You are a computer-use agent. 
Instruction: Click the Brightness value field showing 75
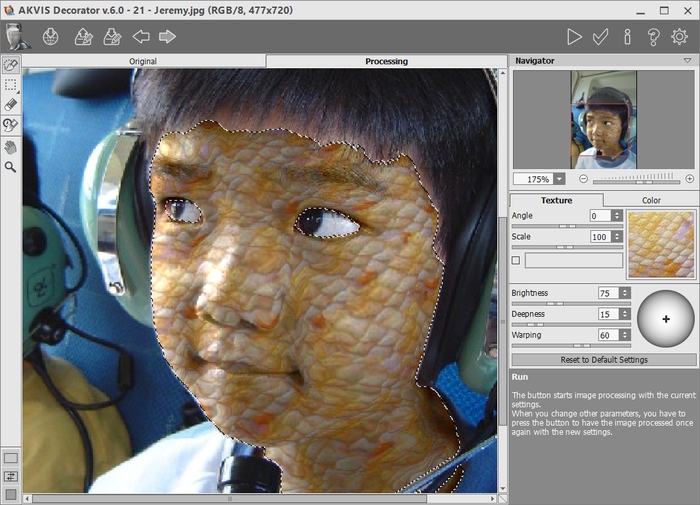click(x=608, y=293)
